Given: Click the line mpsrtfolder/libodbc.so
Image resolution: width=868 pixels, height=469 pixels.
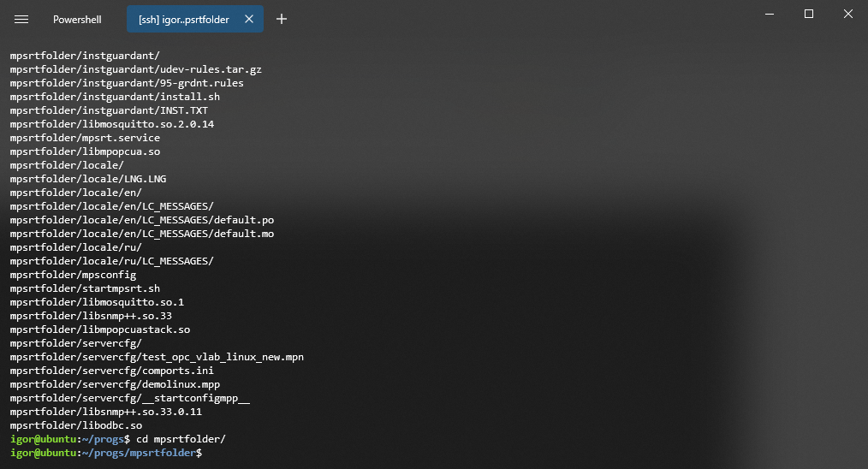Looking at the screenshot, I should click(76, 425).
